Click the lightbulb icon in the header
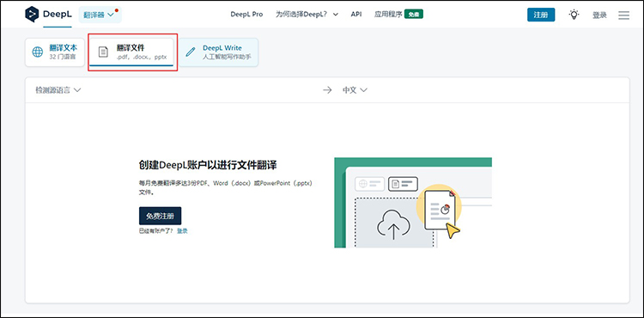 [x=574, y=15]
